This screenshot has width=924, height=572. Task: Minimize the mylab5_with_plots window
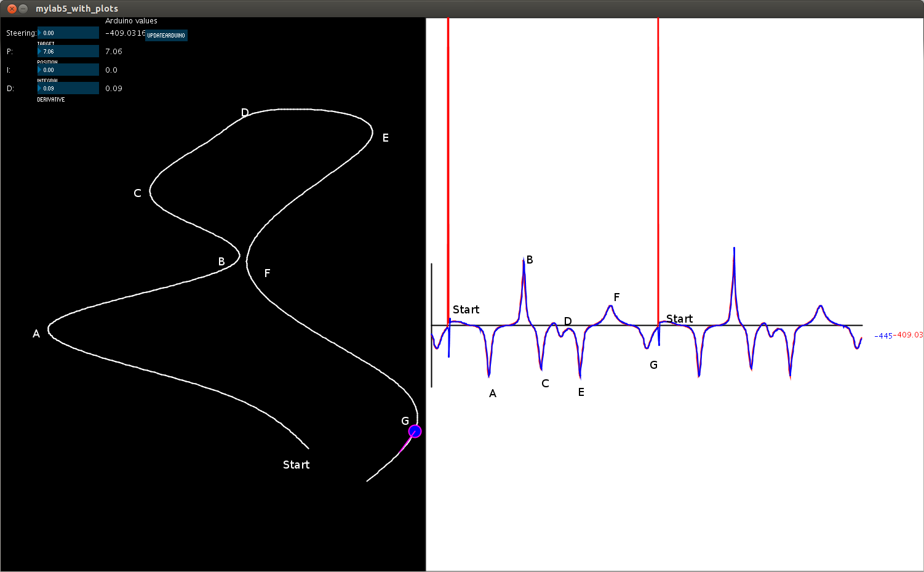coord(23,9)
